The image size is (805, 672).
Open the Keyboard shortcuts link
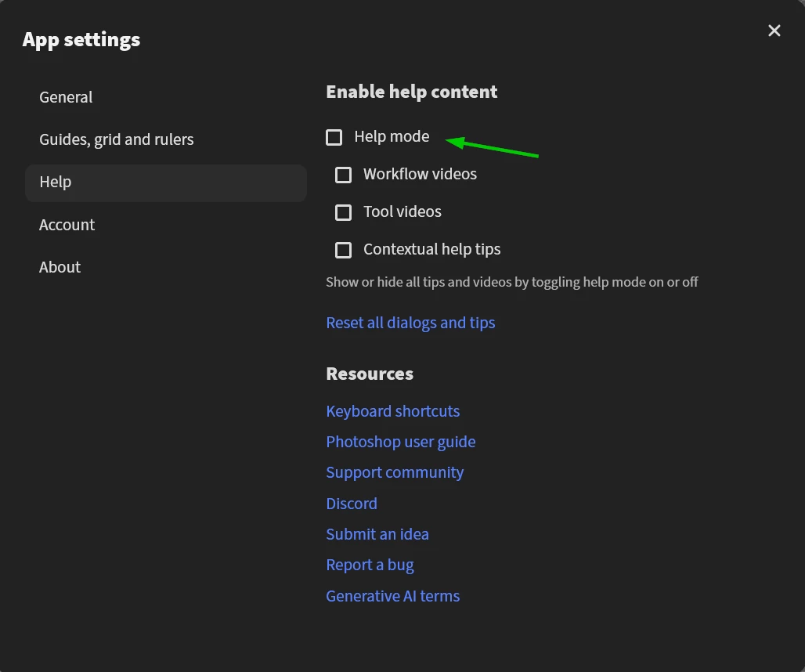pyautogui.click(x=393, y=411)
